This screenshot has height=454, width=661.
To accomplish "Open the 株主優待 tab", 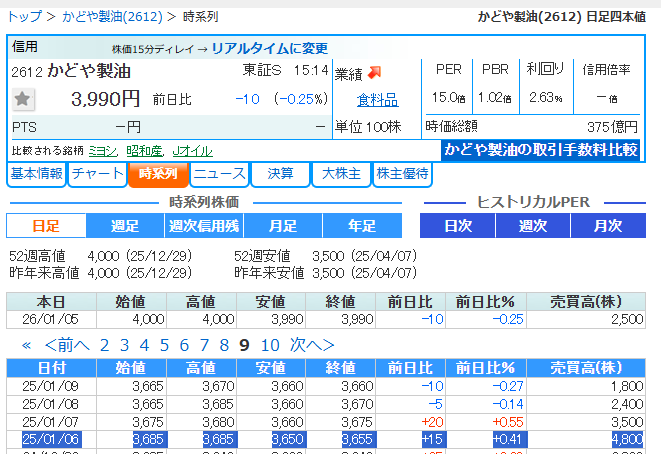I will coord(402,174).
